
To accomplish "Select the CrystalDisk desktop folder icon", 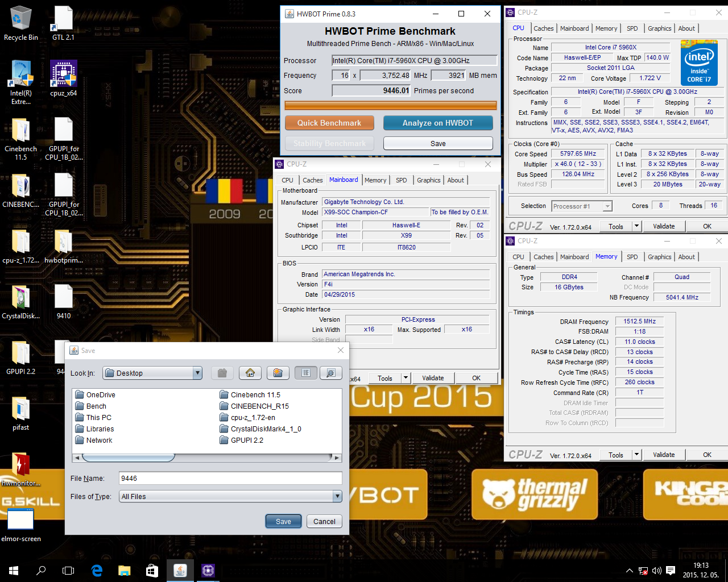I will pyautogui.click(x=21, y=302).
